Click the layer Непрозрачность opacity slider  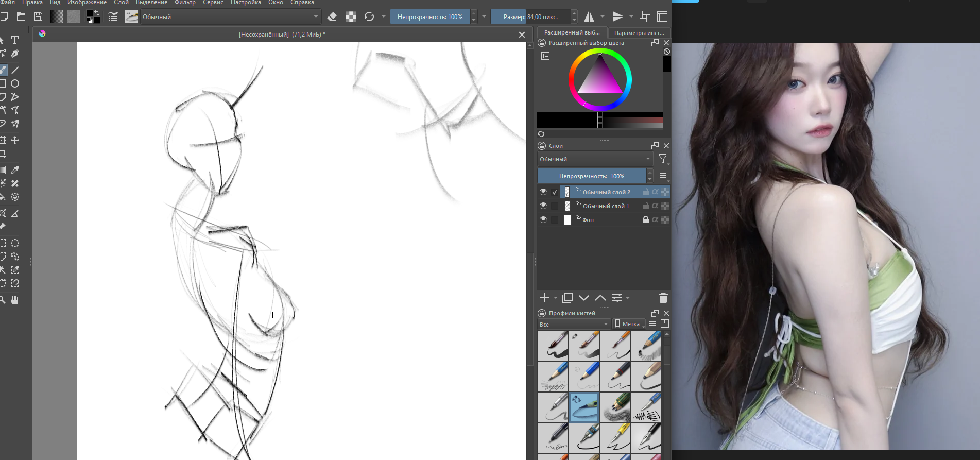click(x=592, y=176)
